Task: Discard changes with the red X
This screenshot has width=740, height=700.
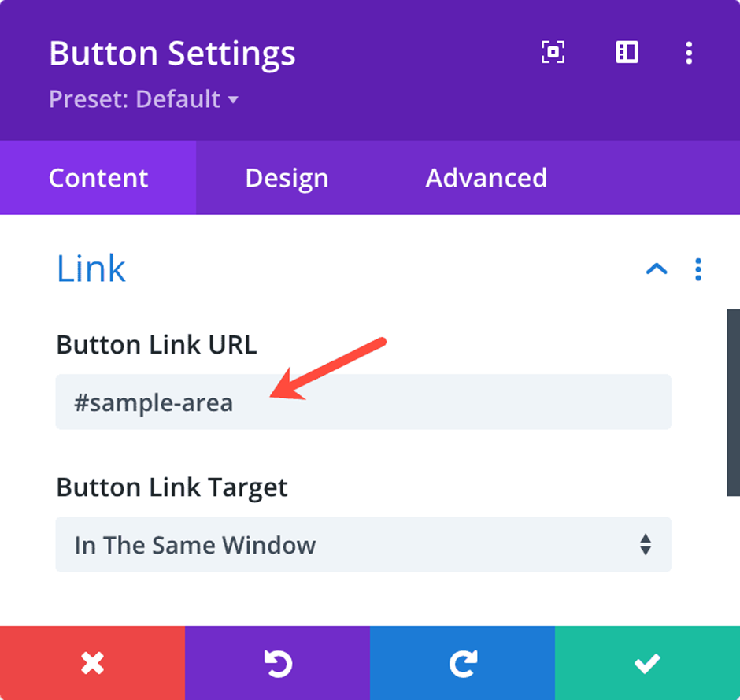Action: [93, 663]
